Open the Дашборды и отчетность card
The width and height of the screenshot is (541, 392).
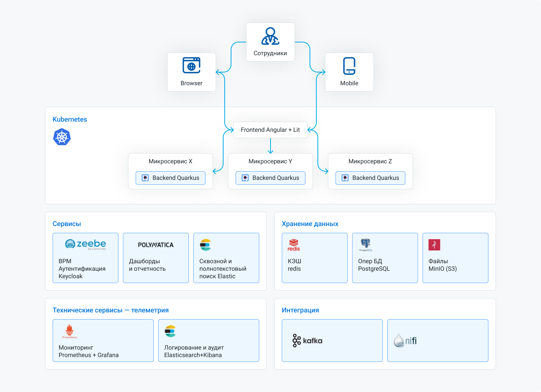156,258
